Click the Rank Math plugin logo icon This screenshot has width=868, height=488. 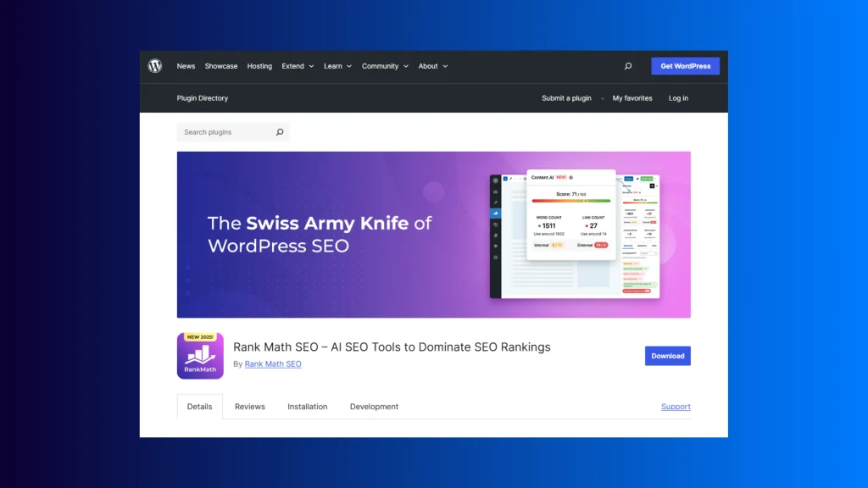200,356
